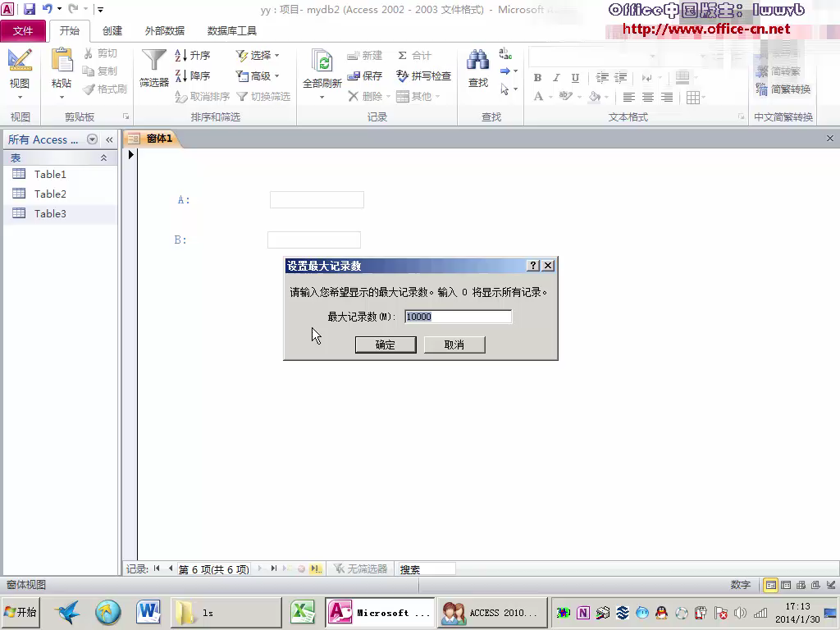The width and height of the screenshot is (840, 630).
Task: Click 取消 in the dialog
Action: [454, 345]
